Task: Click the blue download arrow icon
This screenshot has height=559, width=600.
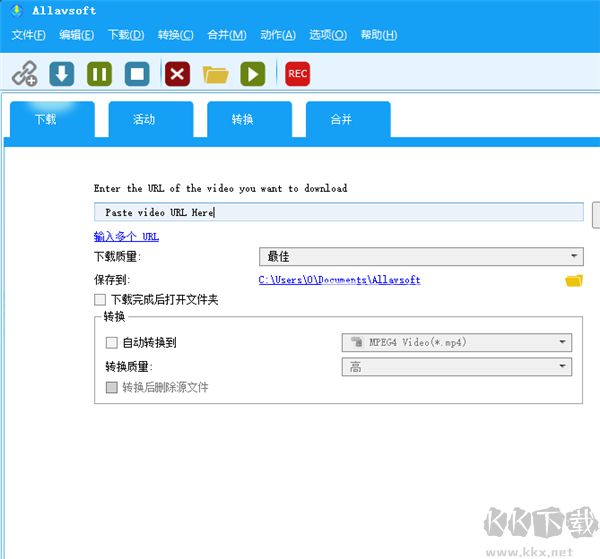Action: (62, 74)
